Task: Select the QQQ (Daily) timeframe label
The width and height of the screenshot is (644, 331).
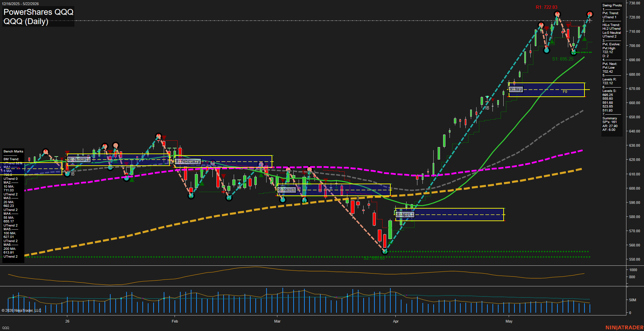Action: pyautogui.click(x=26, y=21)
